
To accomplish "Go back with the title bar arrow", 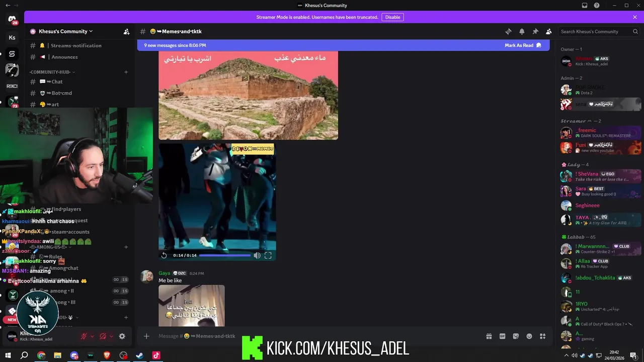I will (x=8, y=5).
